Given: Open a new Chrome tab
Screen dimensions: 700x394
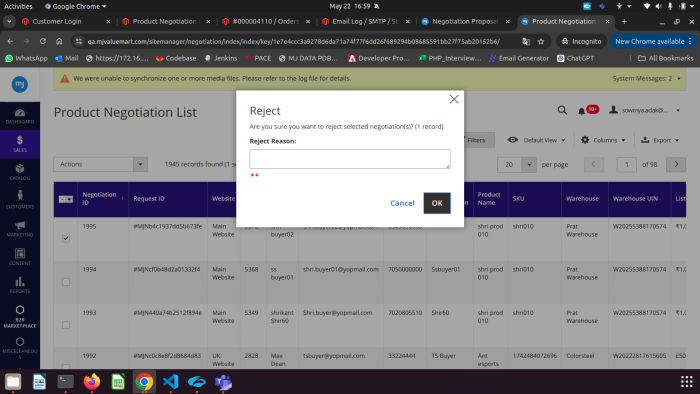Looking at the screenshot, I should pos(624,21).
